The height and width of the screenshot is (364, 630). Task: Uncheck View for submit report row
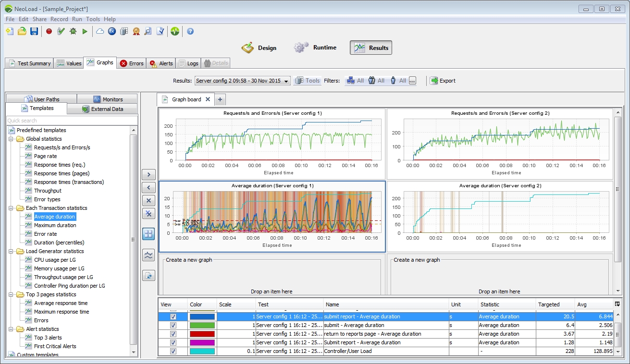[x=173, y=317]
